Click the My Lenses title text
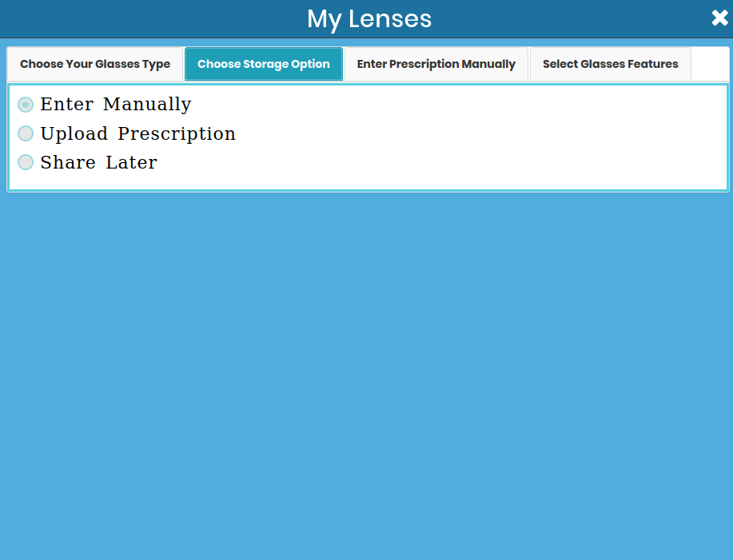 (x=369, y=18)
